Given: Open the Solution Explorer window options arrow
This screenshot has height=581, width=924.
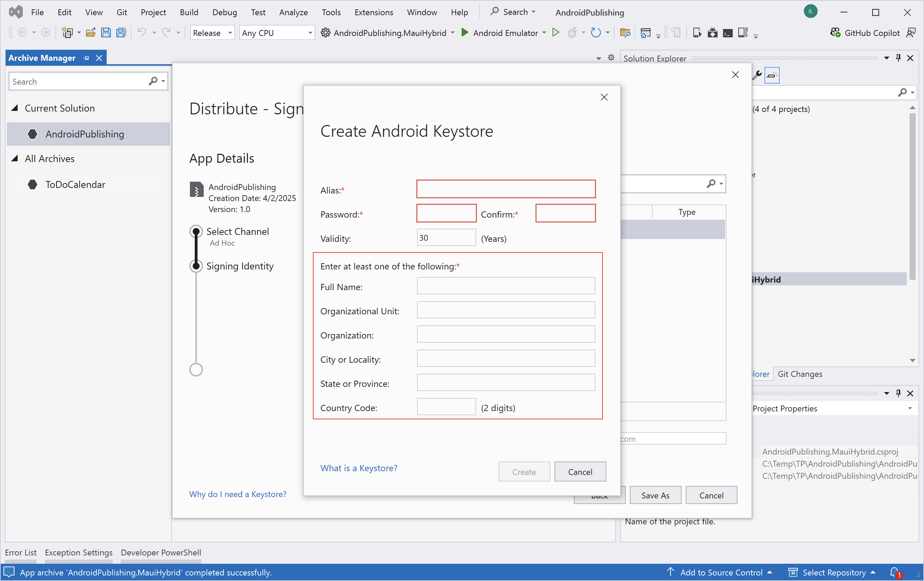Looking at the screenshot, I should tap(887, 58).
